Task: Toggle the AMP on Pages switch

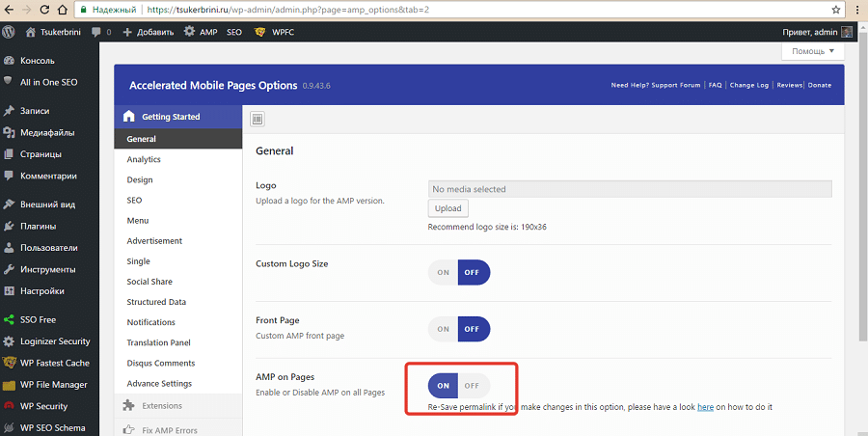Action: tap(459, 385)
